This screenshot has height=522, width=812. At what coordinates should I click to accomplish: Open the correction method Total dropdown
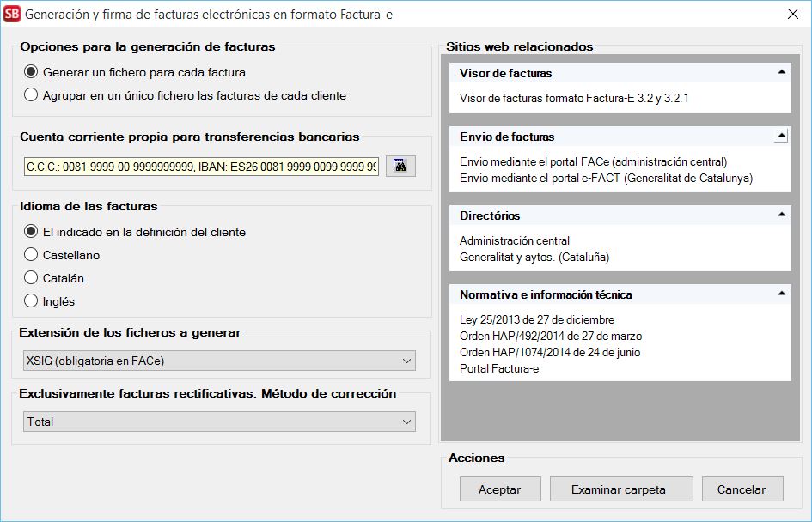219,422
